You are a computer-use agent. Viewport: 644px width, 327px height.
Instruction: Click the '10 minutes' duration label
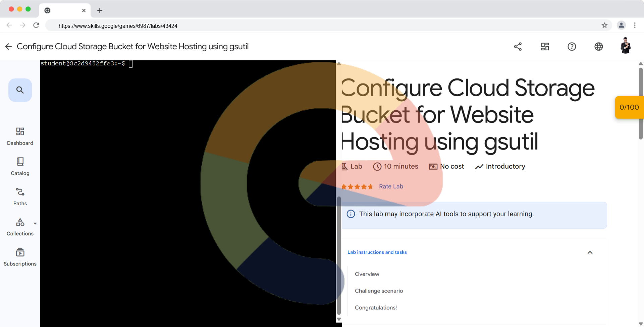(x=401, y=166)
